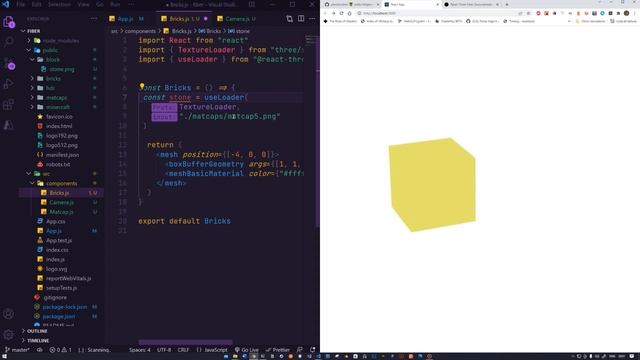The width and height of the screenshot is (640, 360).
Task: Expand the TIMELINE section
Action: (38, 340)
